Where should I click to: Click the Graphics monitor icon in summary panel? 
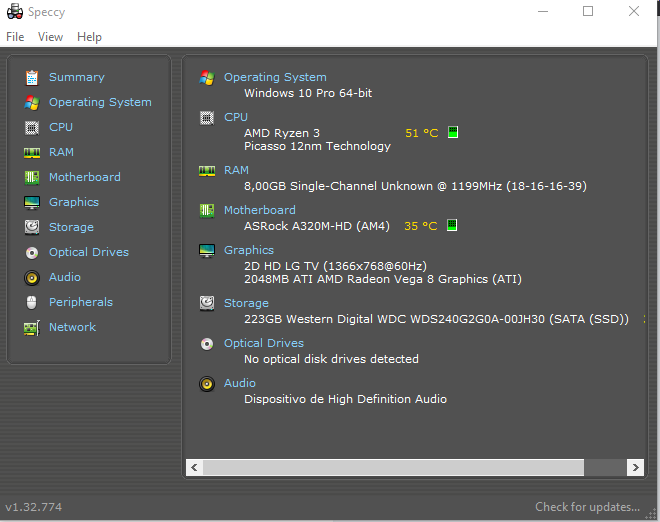click(x=207, y=250)
